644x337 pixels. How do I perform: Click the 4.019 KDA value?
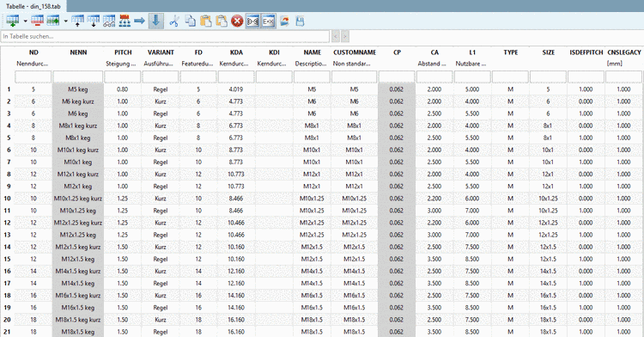[x=236, y=89]
